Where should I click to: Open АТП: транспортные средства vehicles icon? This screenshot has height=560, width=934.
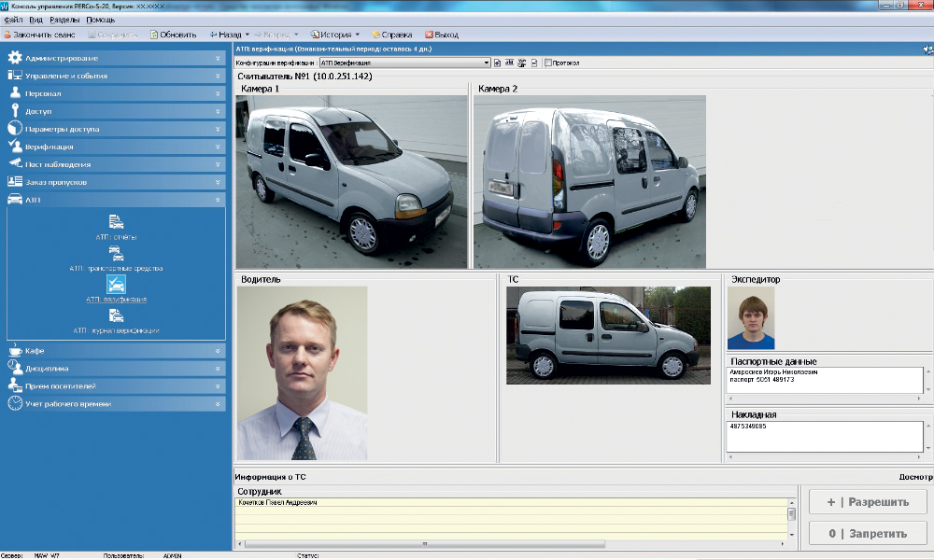[x=116, y=253]
